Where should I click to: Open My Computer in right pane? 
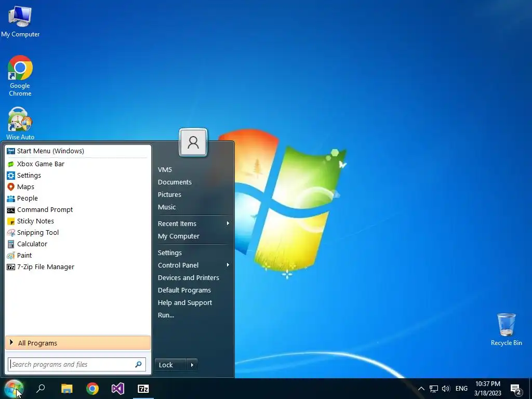tap(179, 236)
